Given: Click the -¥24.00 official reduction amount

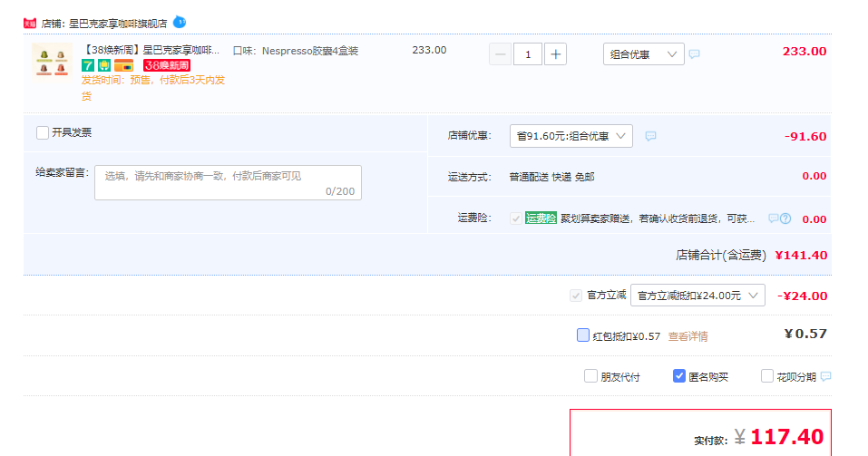Looking at the screenshot, I should [802, 296].
